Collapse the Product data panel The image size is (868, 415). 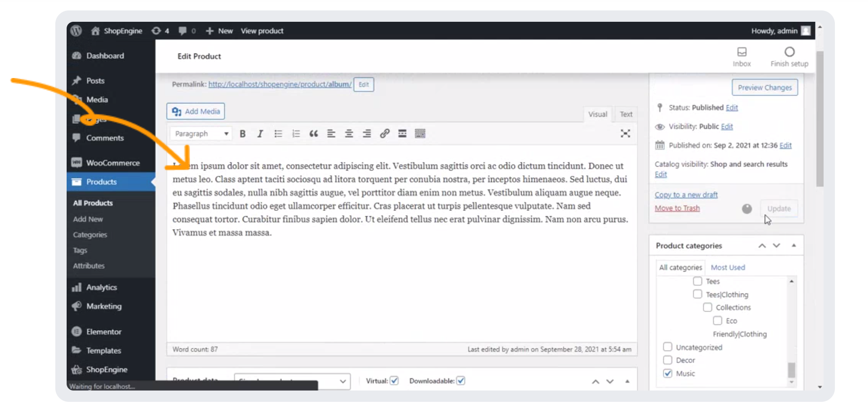[x=627, y=381]
